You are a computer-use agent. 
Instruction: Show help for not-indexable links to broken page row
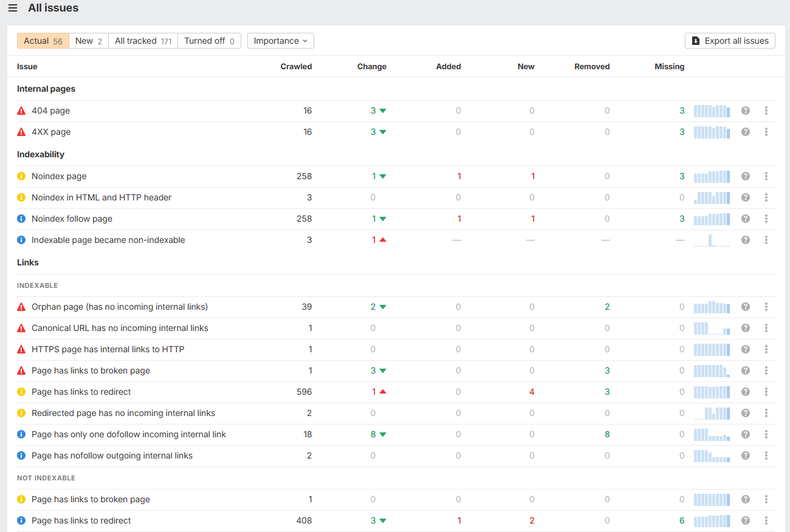click(x=746, y=499)
